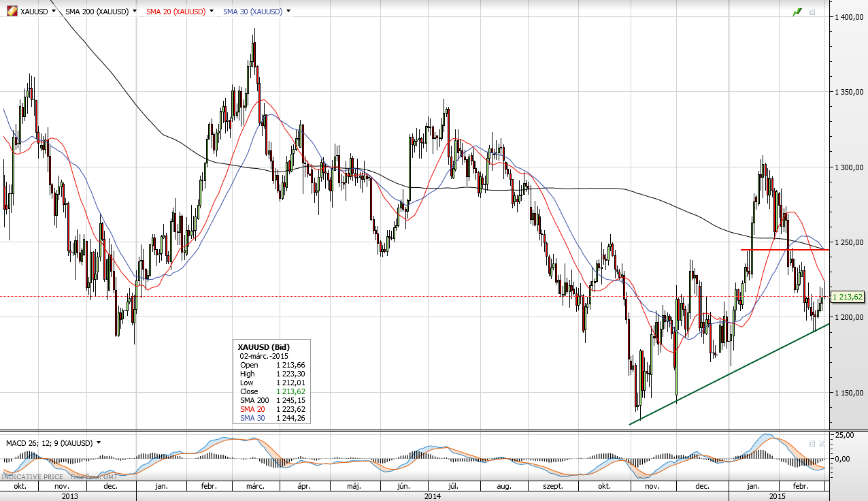Click the 2013 year label on time axis
868x501 pixels.
coord(69,497)
